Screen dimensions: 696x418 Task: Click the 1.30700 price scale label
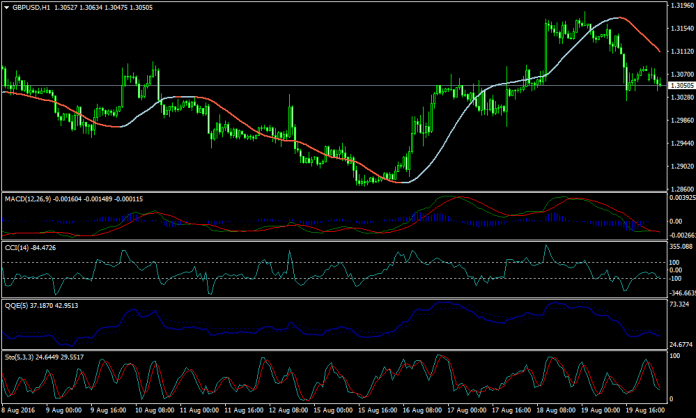coord(680,74)
